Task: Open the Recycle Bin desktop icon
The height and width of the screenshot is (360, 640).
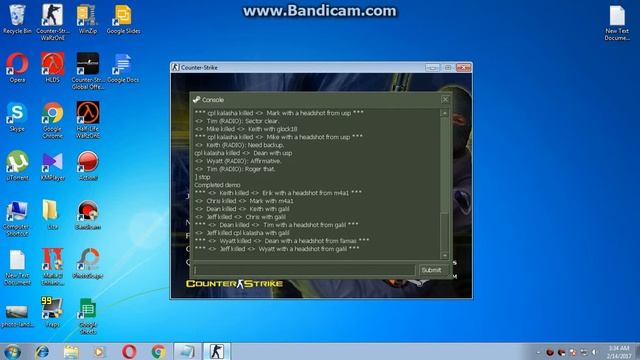Action: pyautogui.click(x=17, y=20)
